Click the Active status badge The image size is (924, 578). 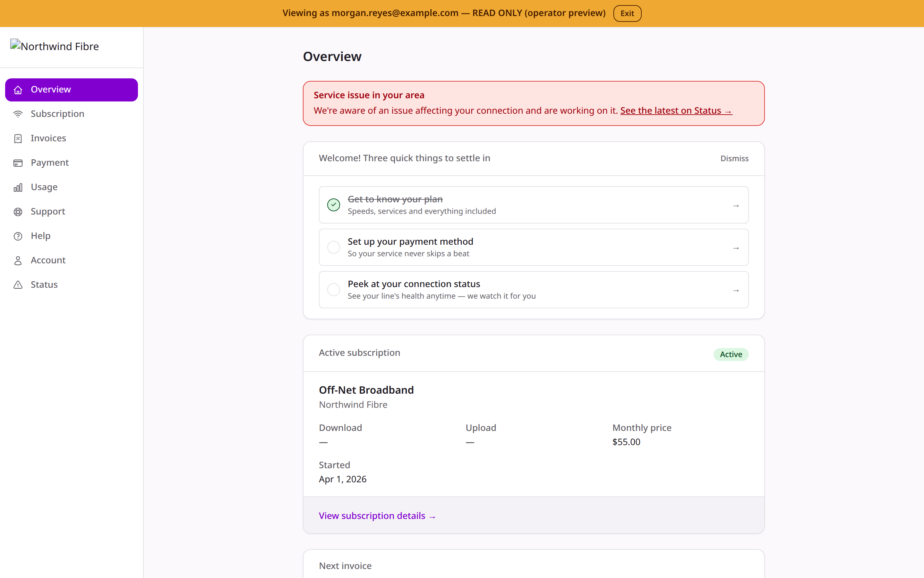tap(731, 355)
